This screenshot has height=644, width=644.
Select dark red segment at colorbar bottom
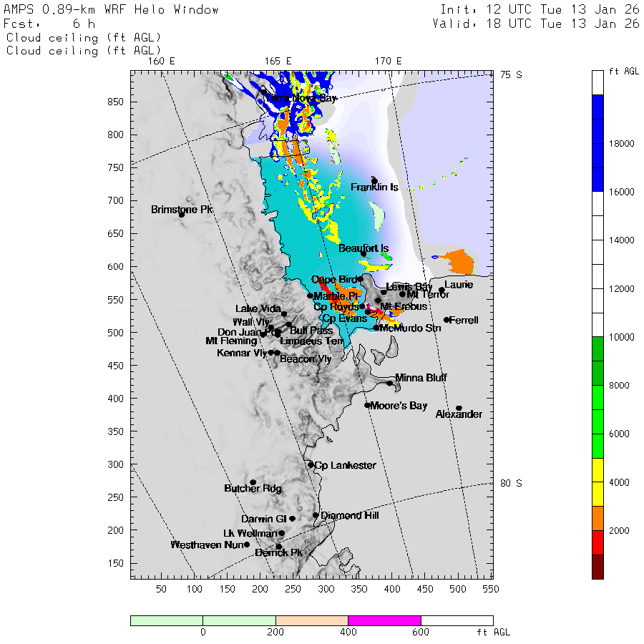click(597, 566)
